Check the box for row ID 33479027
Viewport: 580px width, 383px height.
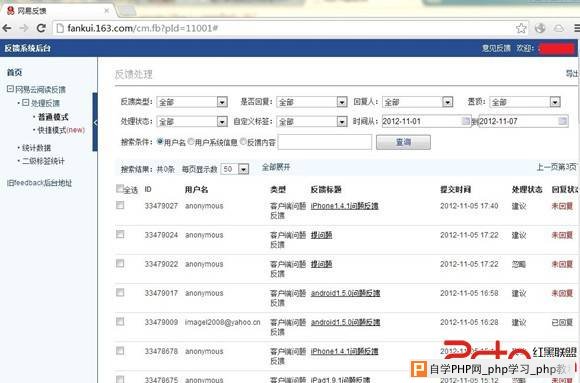pyautogui.click(x=120, y=205)
